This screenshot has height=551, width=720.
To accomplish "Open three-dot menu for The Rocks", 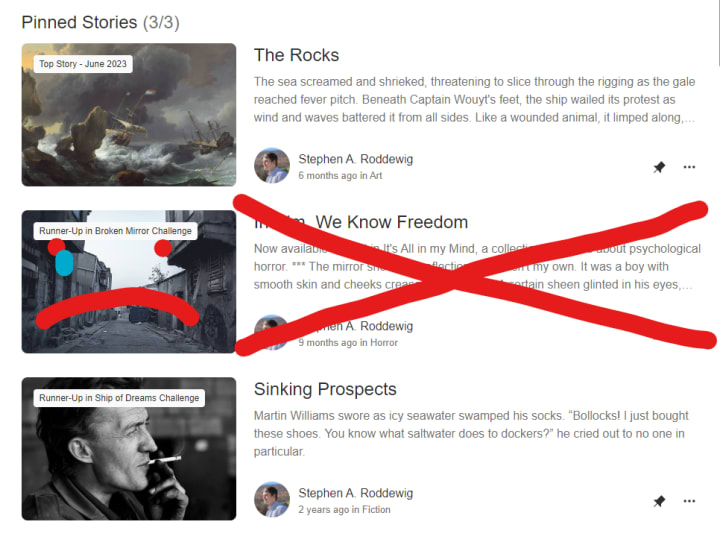I will tap(689, 167).
